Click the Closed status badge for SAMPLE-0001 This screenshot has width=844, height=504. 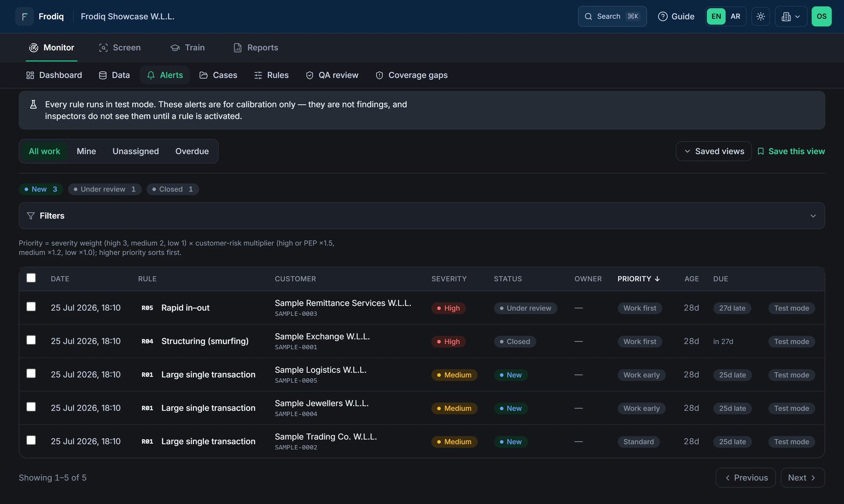pos(515,341)
